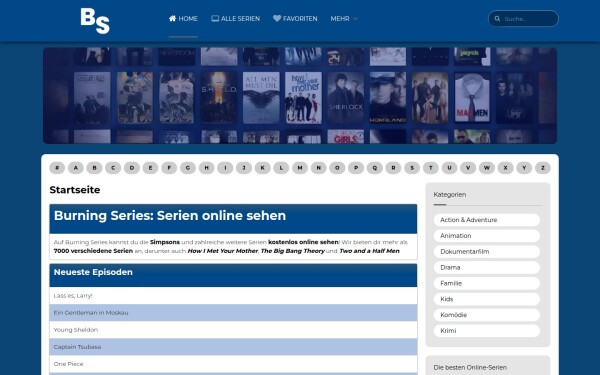This screenshot has height=375, width=600.
Task: Open the FAVORITEN menu item
Action: tap(295, 18)
